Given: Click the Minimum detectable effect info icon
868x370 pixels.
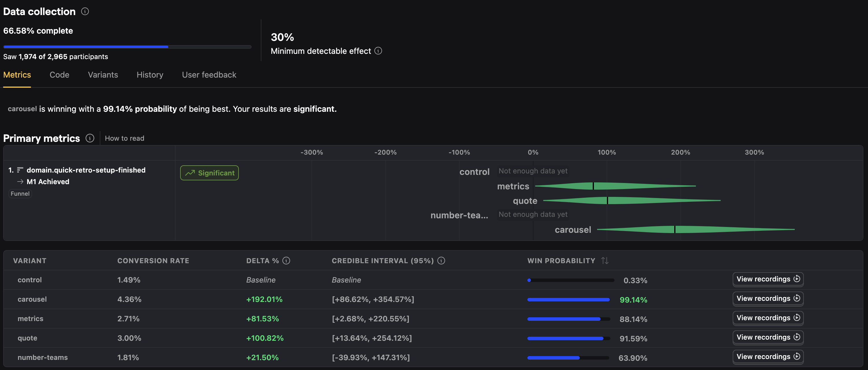Looking at the screenshot, I should 378,51.
